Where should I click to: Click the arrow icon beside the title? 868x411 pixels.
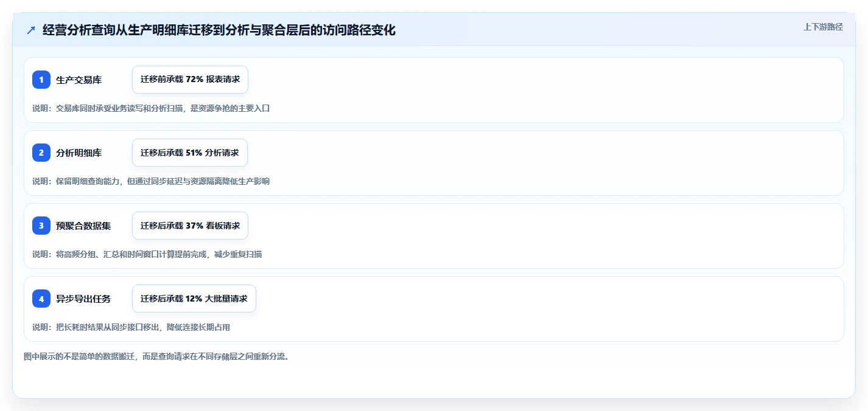[x=31, y=30]
